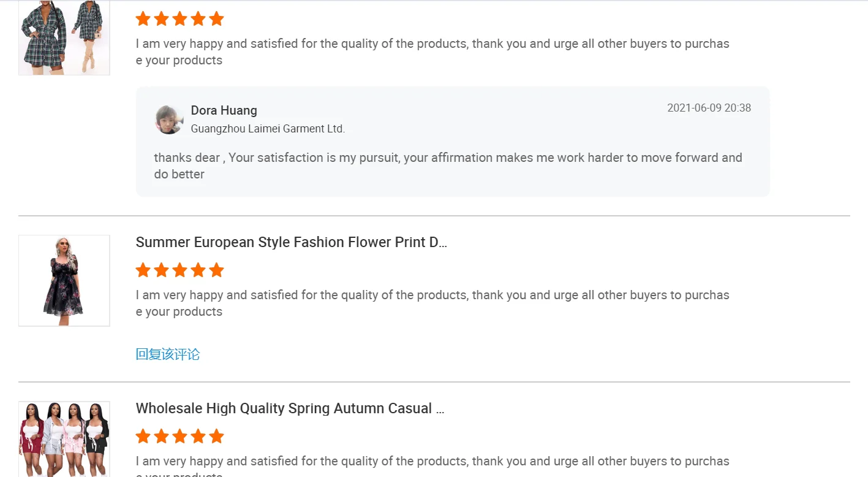Viewport: 868px width, 477px height.
Task: Click the Dora Huang seller name
Action: point(224,110)
